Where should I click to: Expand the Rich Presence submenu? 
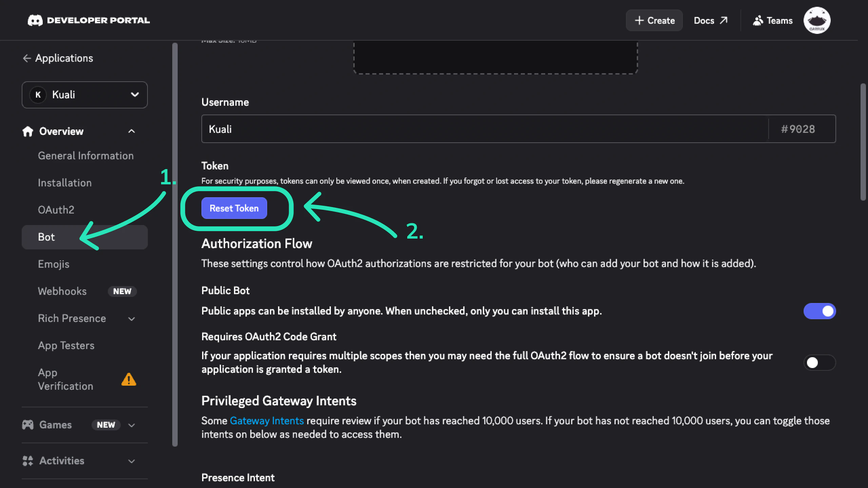pos(132,319)
